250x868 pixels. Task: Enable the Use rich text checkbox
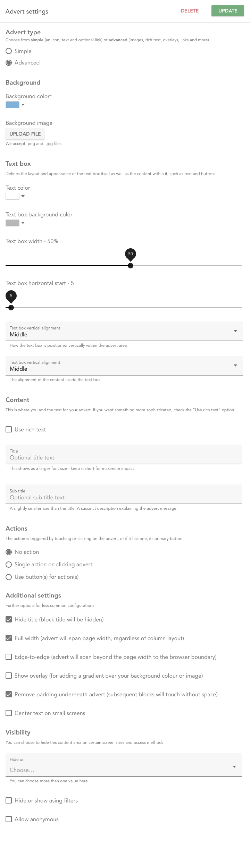coord(9,429)
